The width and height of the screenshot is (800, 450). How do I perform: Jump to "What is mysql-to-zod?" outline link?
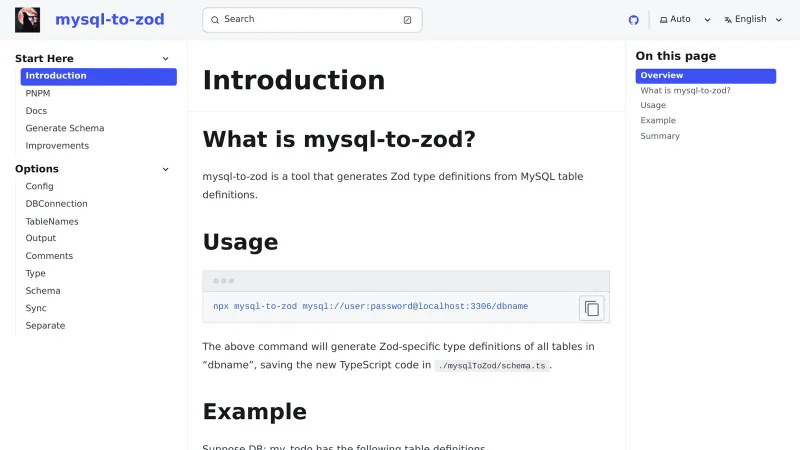point(685,90)
